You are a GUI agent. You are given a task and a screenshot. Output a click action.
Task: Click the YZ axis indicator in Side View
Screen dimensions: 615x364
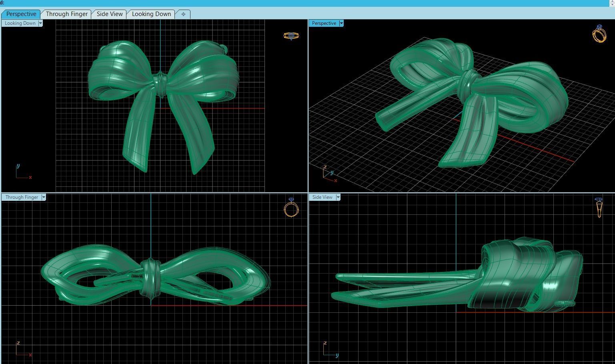point(331,348)
